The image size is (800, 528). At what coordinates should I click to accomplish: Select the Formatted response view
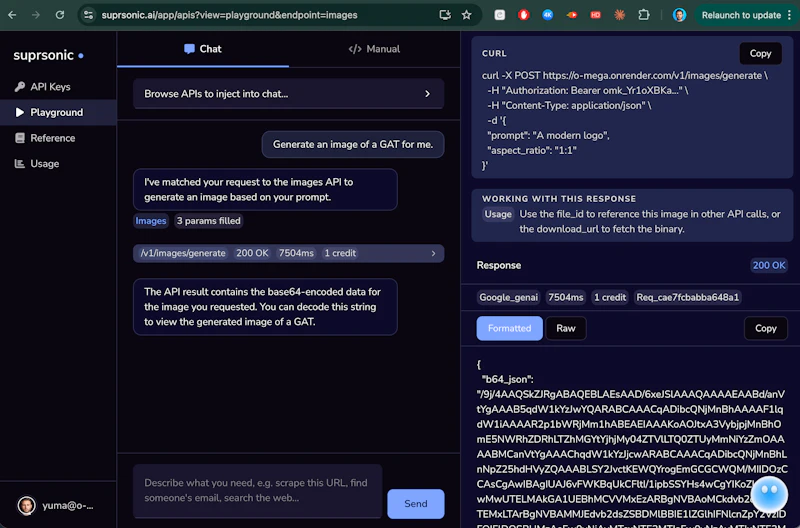pyautogui.click(x=510, y=328)
